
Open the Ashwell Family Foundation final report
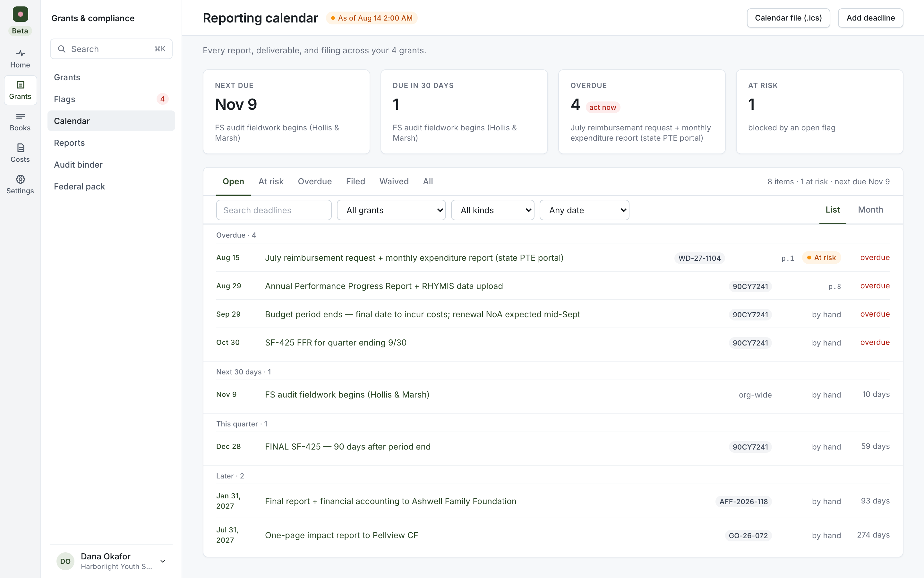click(553, 501)
